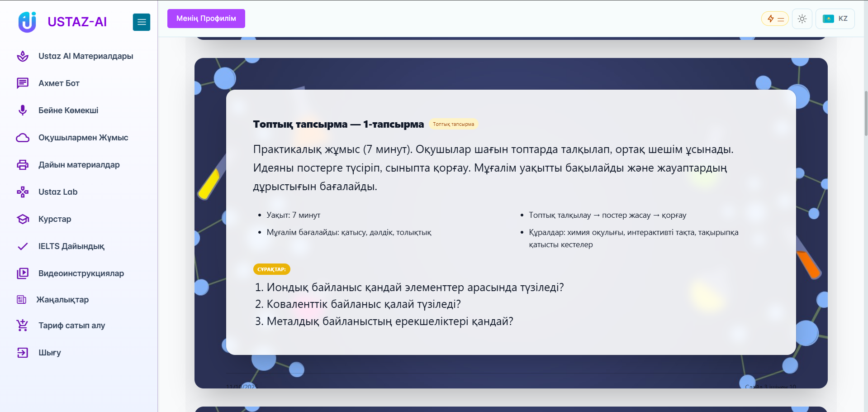The image size is (868, 412).
Task: Click the lightning usage indicator
Action: pyautogui.click(x=774, y=19)
